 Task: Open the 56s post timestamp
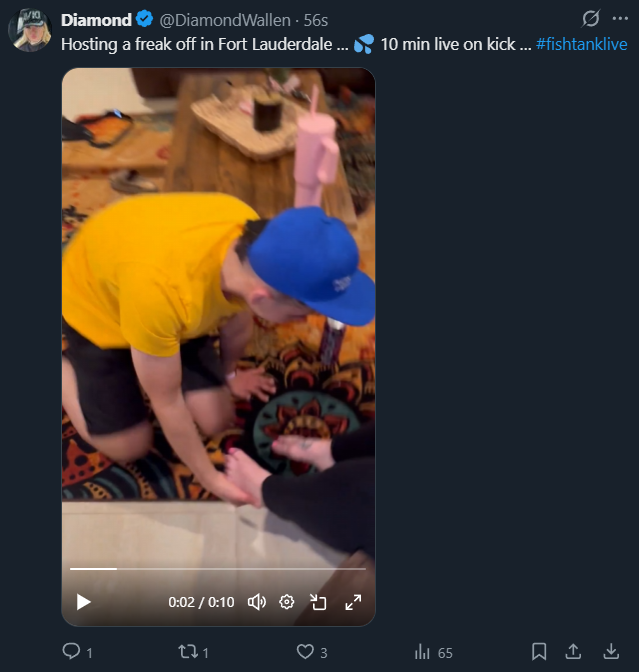pyautogui.click(x=316, y=20)
